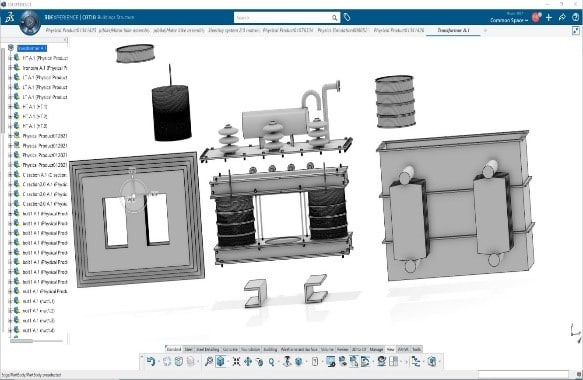Activate the Pan view tool
Screen dimensions: 583x380
pyautogui.click(x=248, y=361)
